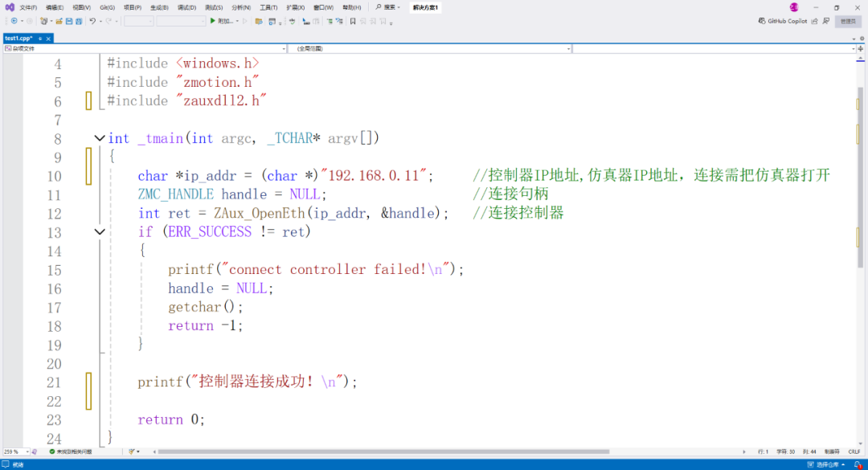Image resolution: width=868 pixels, height=470 pixels.
Task: Open the feedback flag icon
Action: point(825,21)
